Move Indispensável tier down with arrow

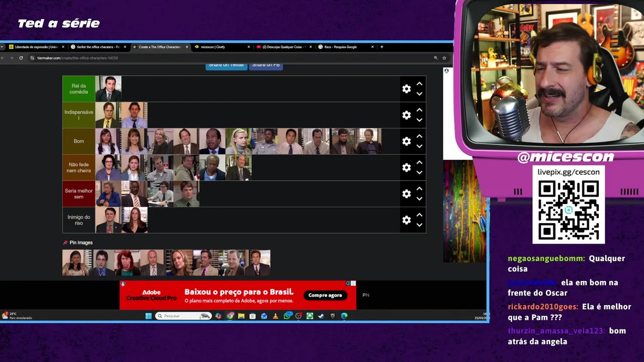pos(419,120)
